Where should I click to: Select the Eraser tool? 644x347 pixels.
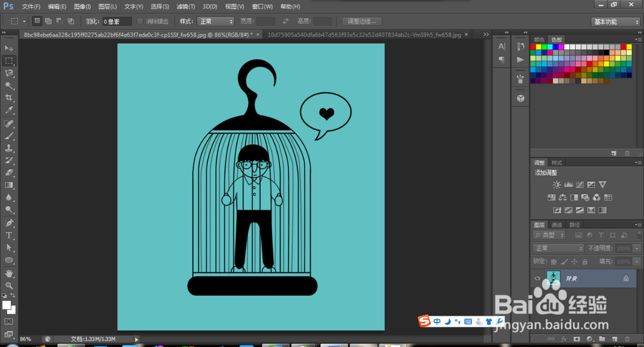8,173
